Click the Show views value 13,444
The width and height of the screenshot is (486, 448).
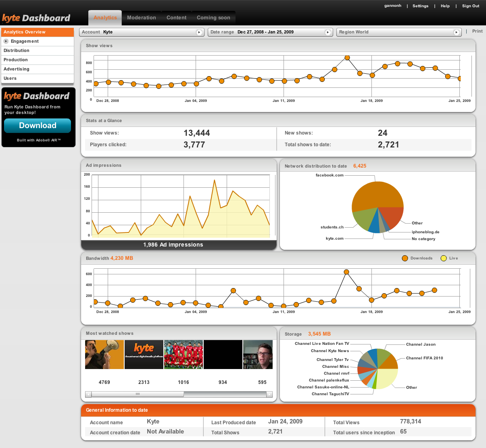tap(197, 133)
